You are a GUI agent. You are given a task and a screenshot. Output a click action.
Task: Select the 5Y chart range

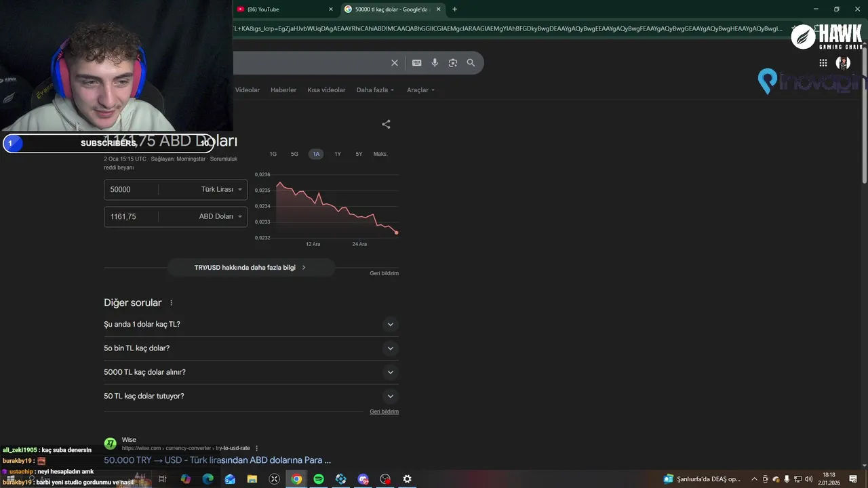point(359,154)
